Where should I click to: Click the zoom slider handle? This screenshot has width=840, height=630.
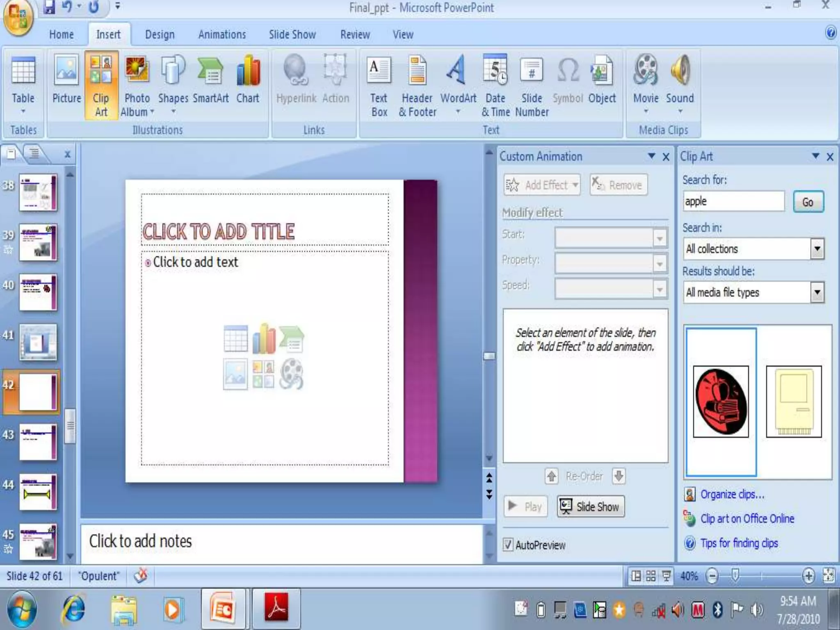[x=735, y=575]
